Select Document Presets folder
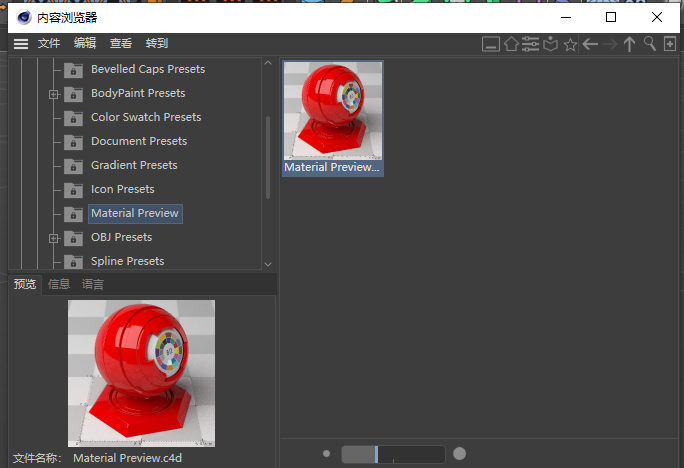 click(x=139, y=141)
